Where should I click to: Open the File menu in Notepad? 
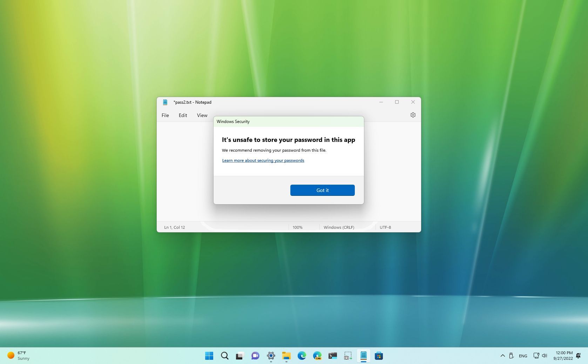[x=165, y=115]
